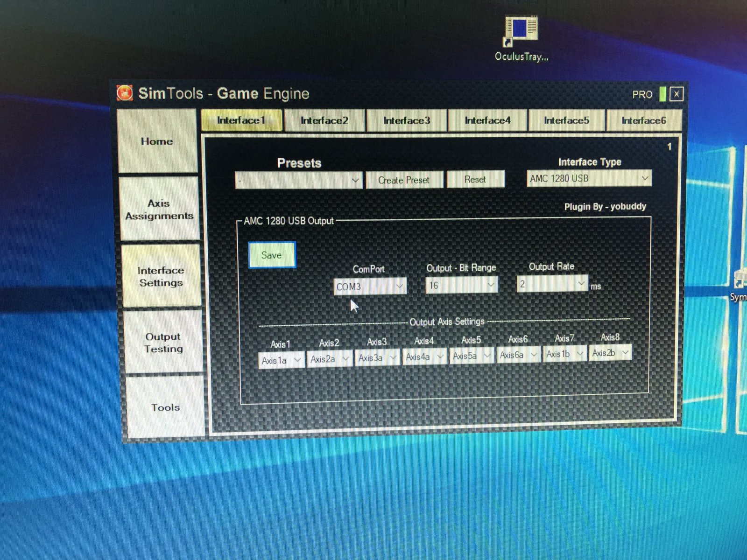Image resolution: width=747 pixels, height=560 pixels.
Task: Open the Axis5 dropdown set to Axis5a
Action: [x=472, y=356]
